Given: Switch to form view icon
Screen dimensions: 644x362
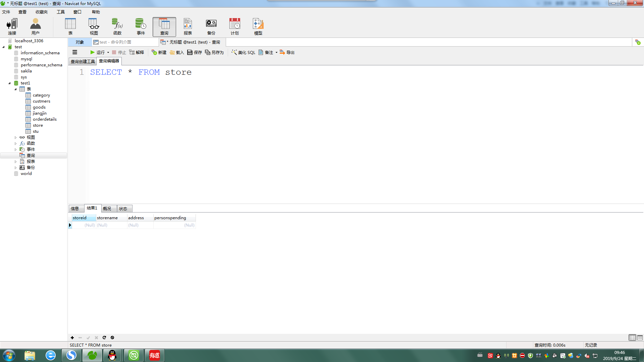Looking at the screenshot, I should pos(640,338).
